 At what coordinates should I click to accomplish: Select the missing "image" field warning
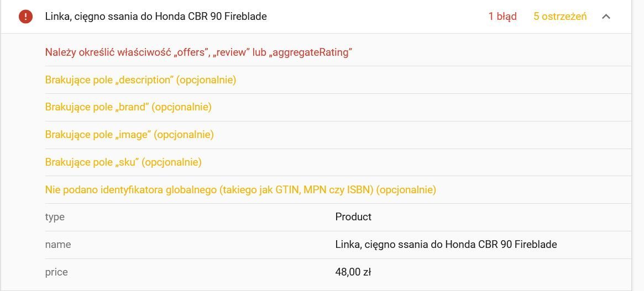tap(129, 135)
